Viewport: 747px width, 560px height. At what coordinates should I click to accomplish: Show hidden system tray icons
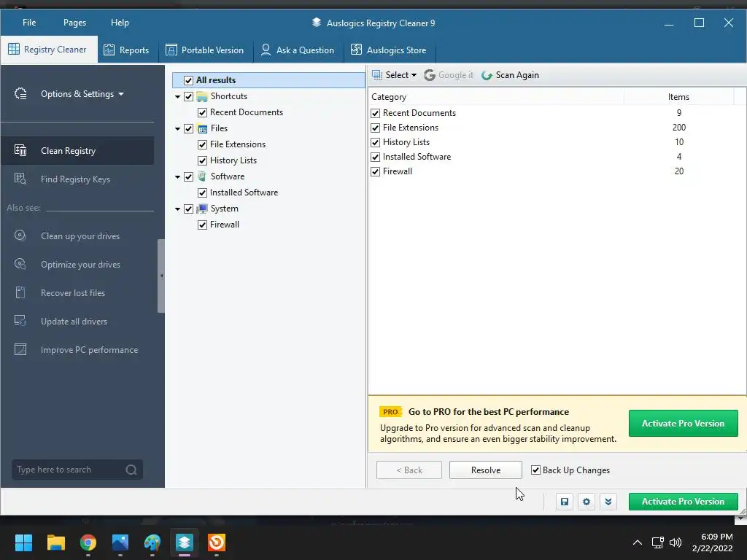tap(637, 542)
